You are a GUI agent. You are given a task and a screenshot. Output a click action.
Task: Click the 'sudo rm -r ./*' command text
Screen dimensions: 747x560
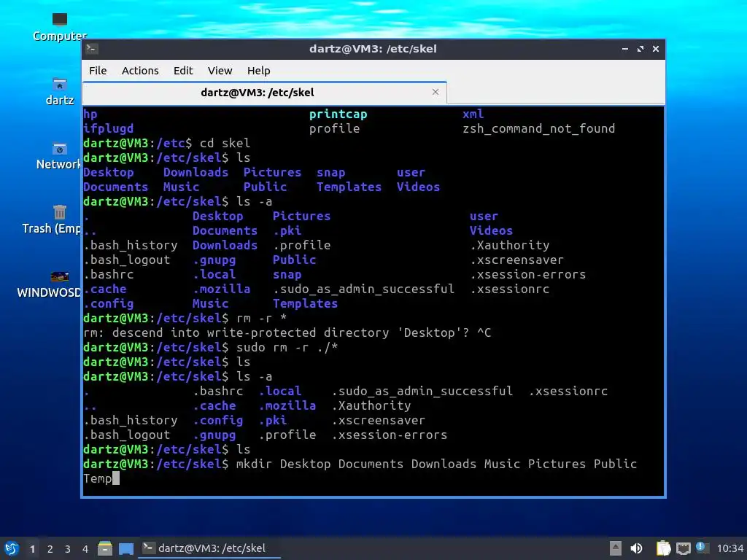pyautogui.click(x=287, y=347)
